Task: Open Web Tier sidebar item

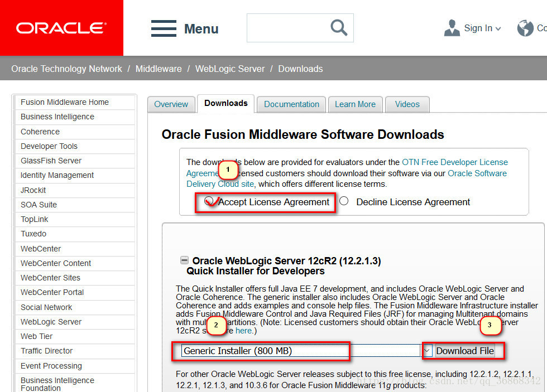Action: click(x=75, y=336)
